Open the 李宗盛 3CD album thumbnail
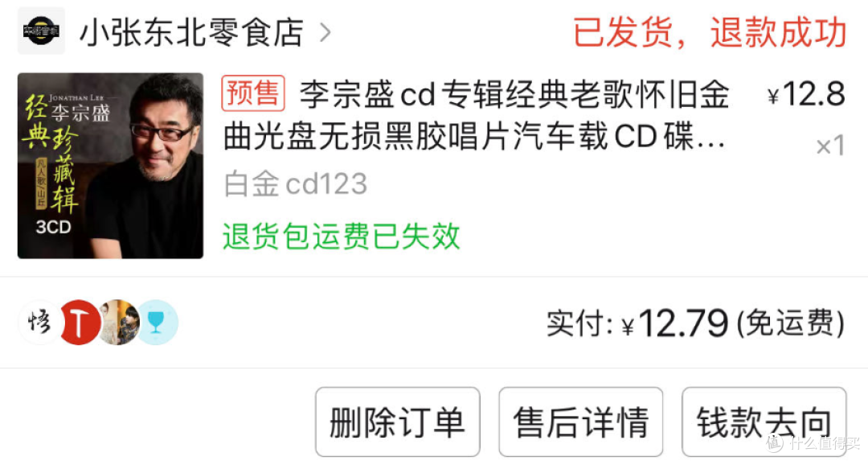868x461 pixels. pyautogui.click(x=110, y=166)
